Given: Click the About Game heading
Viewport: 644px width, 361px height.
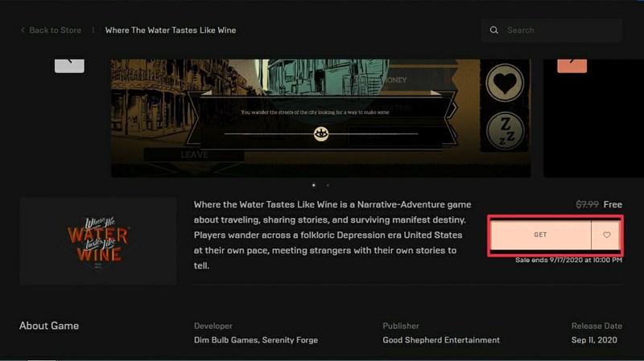Looking at the screenshot, I should (x=49, y=326).
